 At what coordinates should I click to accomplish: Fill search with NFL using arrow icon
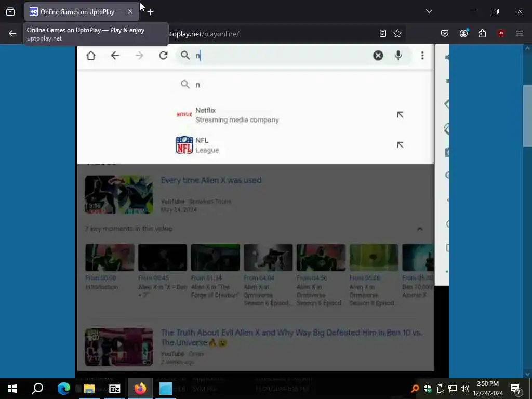click(400, 145)
